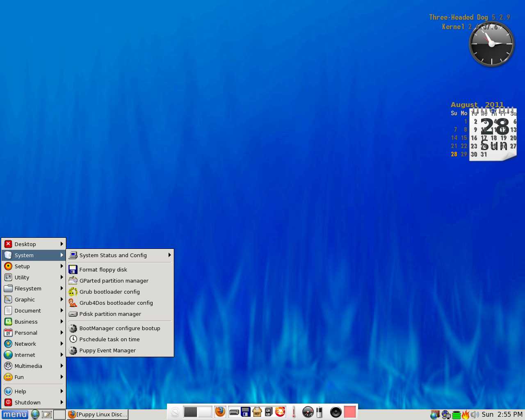Launch Puppy Event Manager
Viewport: 525px width, 420px height.
pos(120,350)
